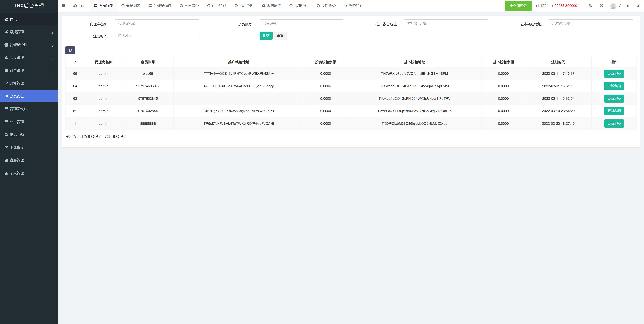Focus the 注册时间 date input field
This screenshot has width=644, height=324.
[157, 36]
